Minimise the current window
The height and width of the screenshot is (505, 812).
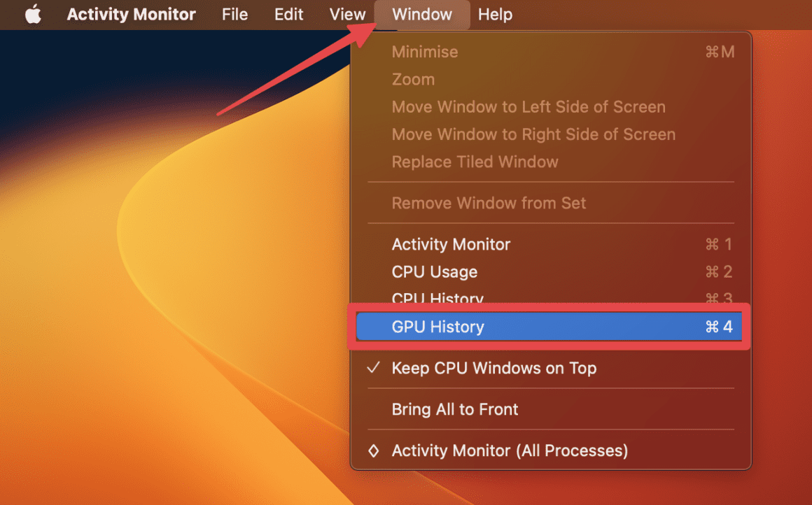(425, 52)
